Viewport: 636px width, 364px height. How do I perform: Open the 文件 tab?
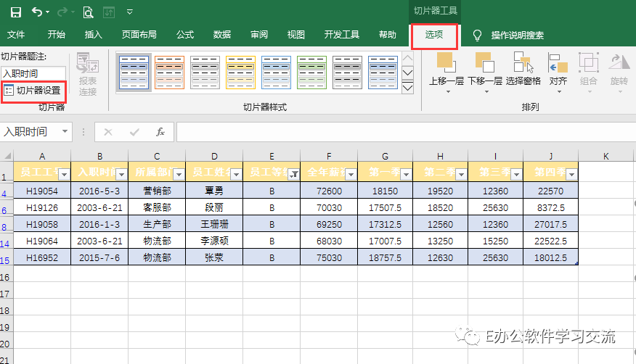16,35
